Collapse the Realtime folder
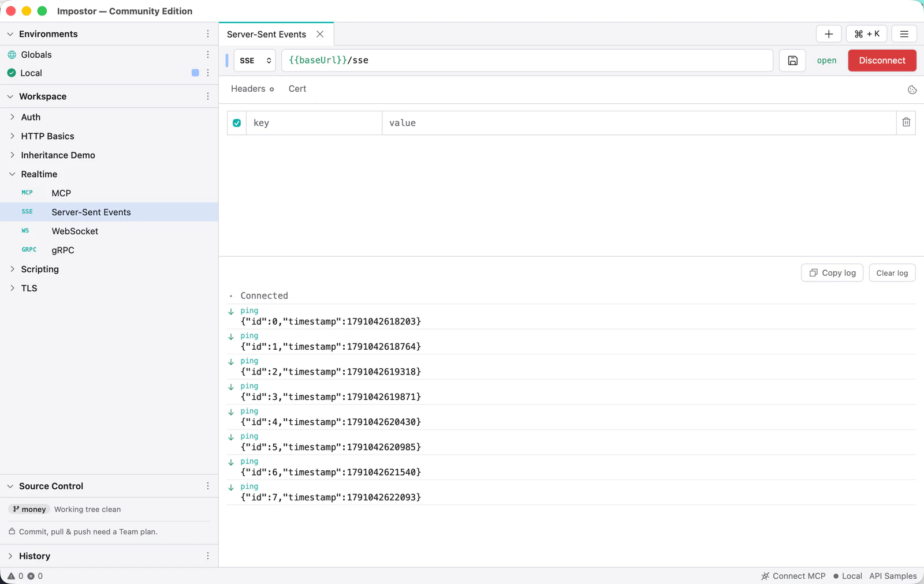The height and width of the screenshot is (584, 924). click(12, 174)
